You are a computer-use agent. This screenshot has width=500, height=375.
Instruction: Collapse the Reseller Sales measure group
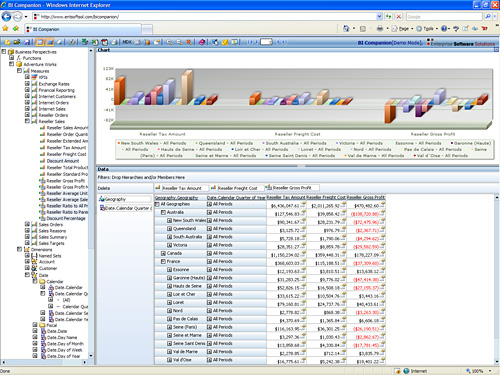coord(27,121)
